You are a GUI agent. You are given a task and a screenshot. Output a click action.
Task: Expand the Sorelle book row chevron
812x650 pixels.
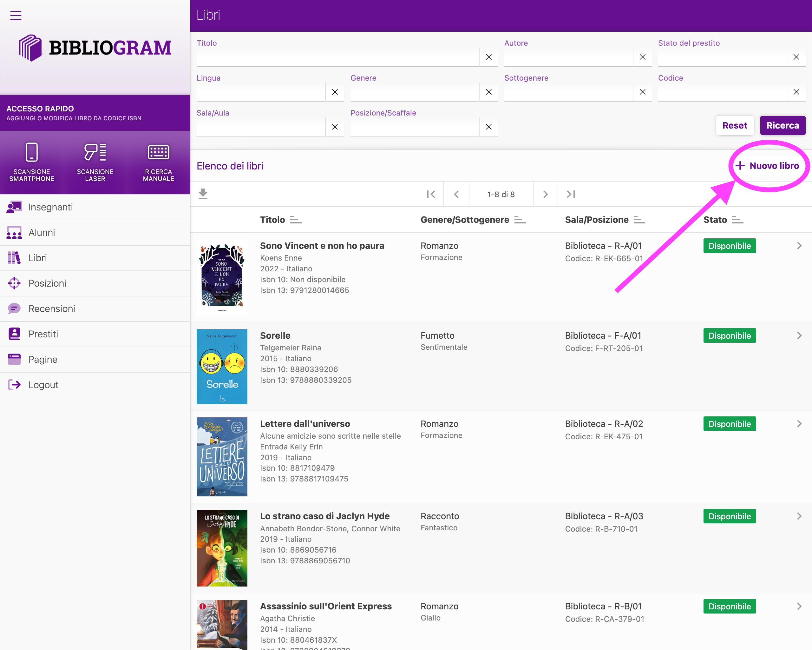tap(799, 335)
